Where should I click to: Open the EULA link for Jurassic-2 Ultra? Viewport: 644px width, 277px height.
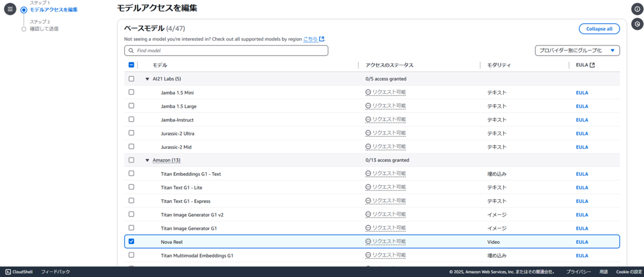point(582,133)
